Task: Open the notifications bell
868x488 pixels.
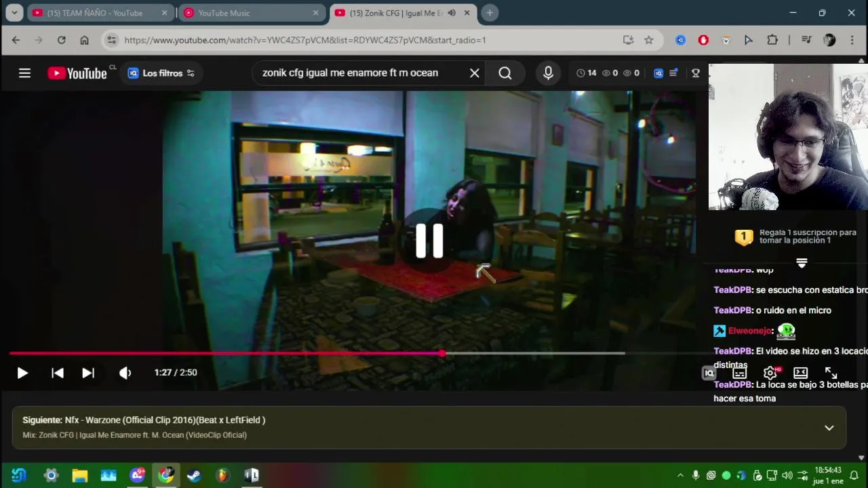Action: [854, 475]
